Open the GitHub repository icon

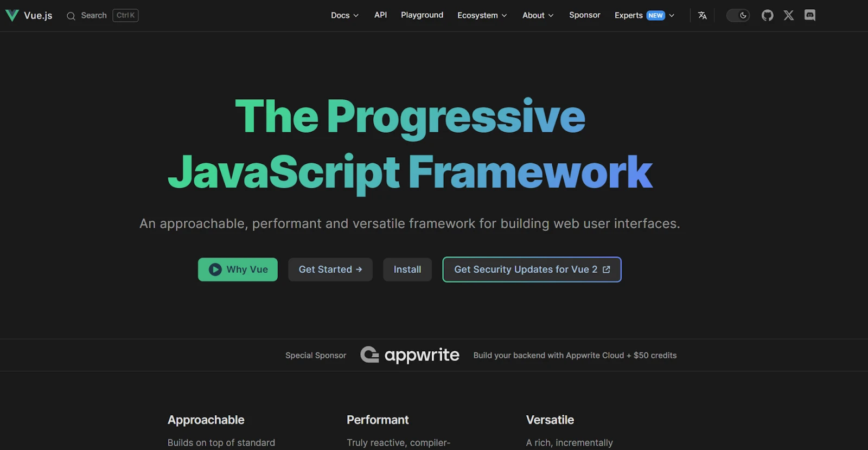point(767,15)
